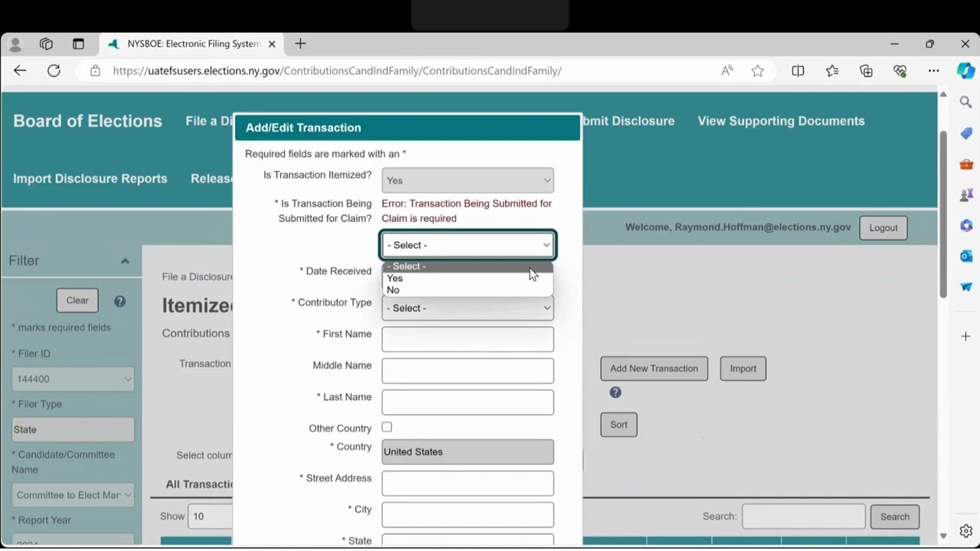Screen dimensions: 980x551
Task: Collapse the Submitted for Claim dropdown
Action: coord(468,245)
